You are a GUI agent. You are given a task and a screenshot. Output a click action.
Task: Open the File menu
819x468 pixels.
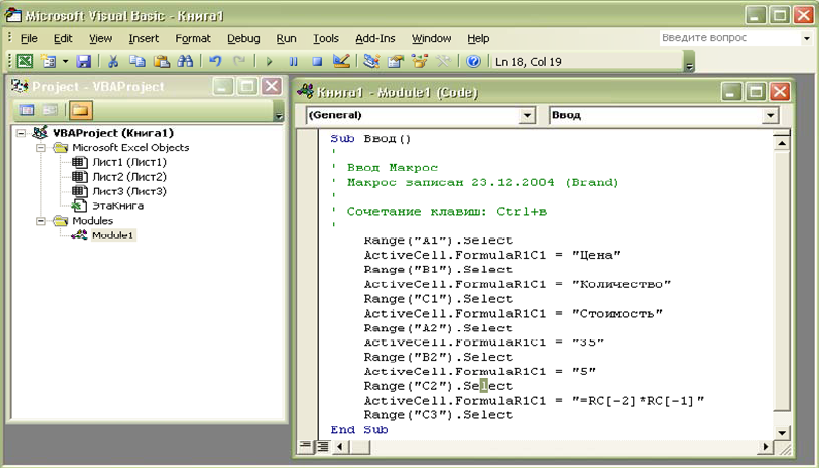[x=29, y=38]
